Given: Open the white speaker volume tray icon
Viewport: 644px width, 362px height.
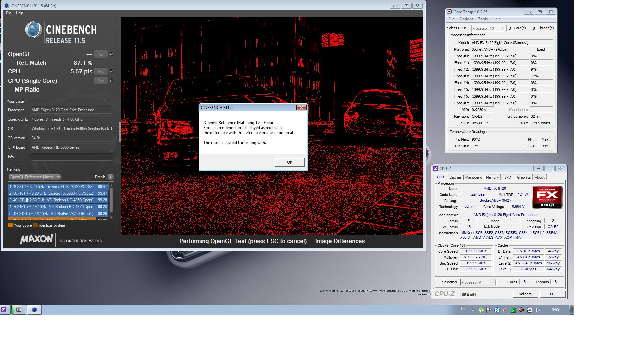Looking at the screenshot, I should pyautogui.click(x=537, y=310).
